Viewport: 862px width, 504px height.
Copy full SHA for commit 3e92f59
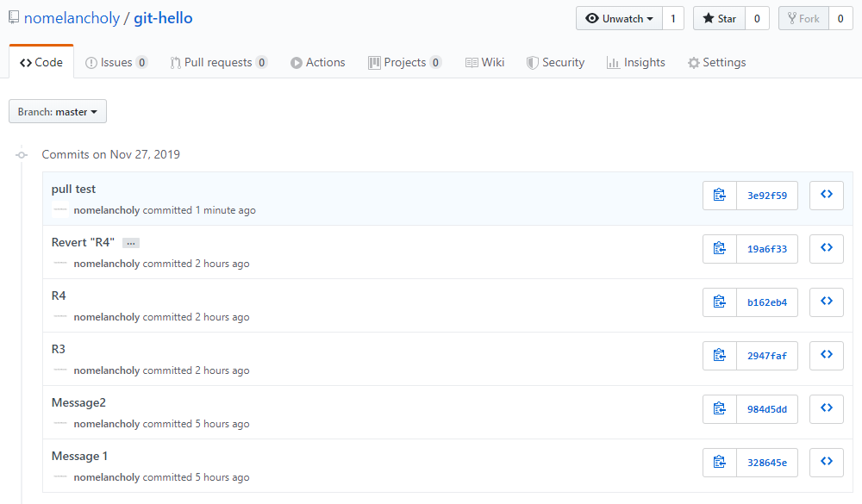pyautogui.click(x=720, y=196)
